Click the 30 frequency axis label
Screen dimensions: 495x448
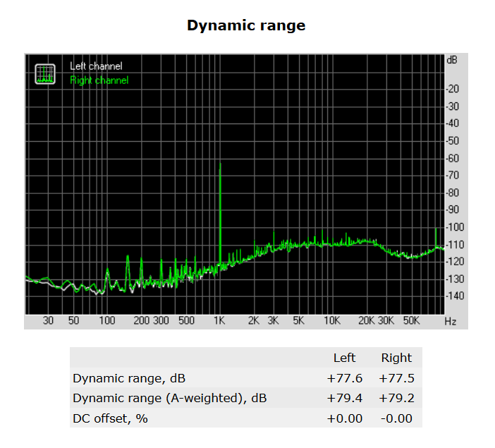point(48,321)
